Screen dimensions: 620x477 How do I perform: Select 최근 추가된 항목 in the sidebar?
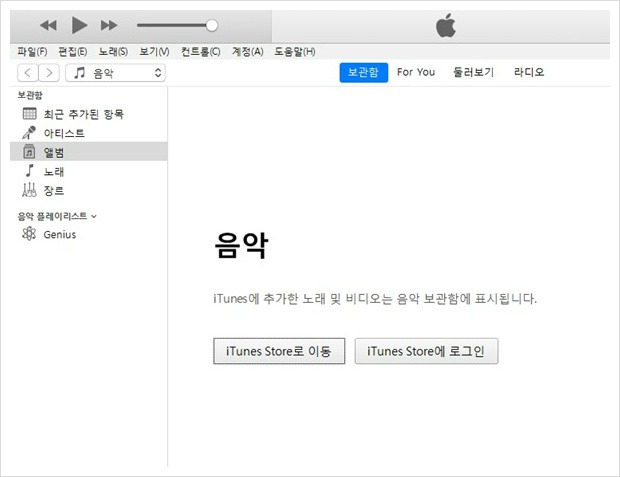click(x=89, y=114)
